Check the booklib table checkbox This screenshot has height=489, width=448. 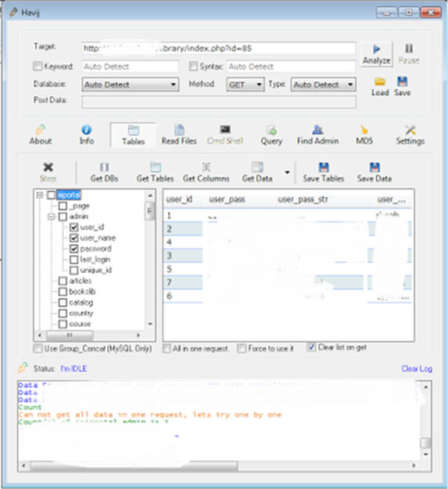coord(63,292)
